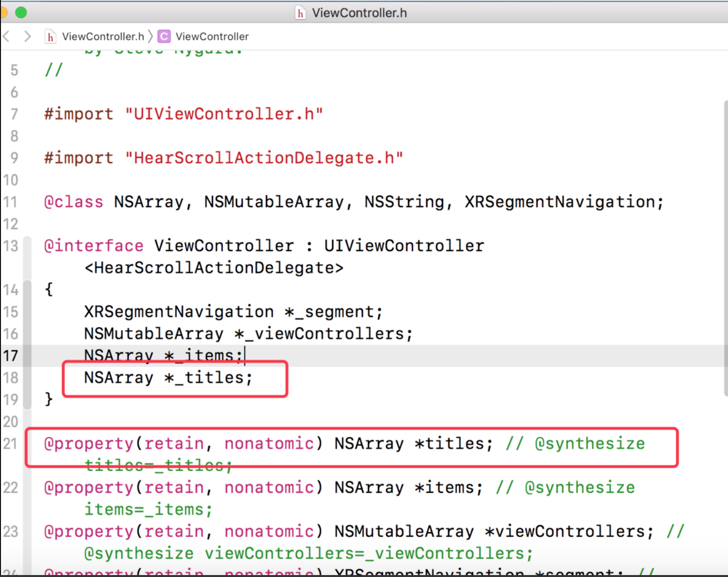Click the items=_items comment continuation
This screenshot has height=577, width=728.
coord(148,510)
